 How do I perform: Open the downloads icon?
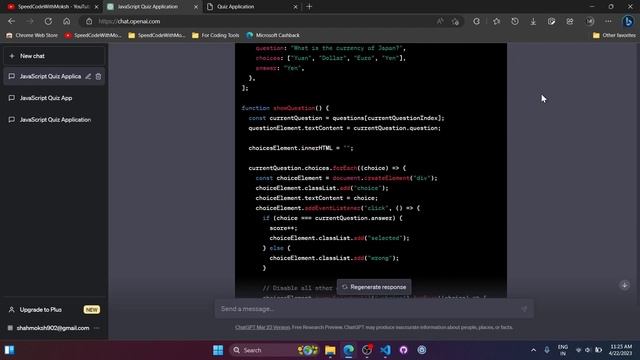click(x=533, y=21)
